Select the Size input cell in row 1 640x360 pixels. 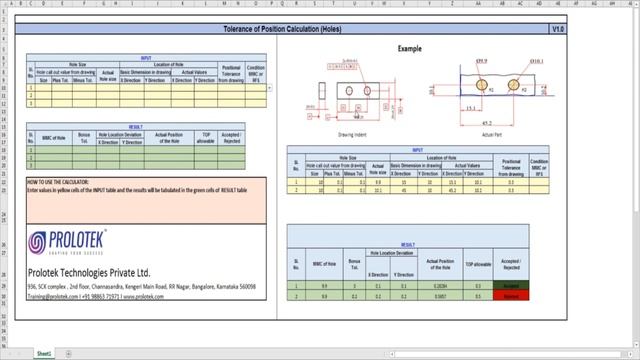coord(43,88)
